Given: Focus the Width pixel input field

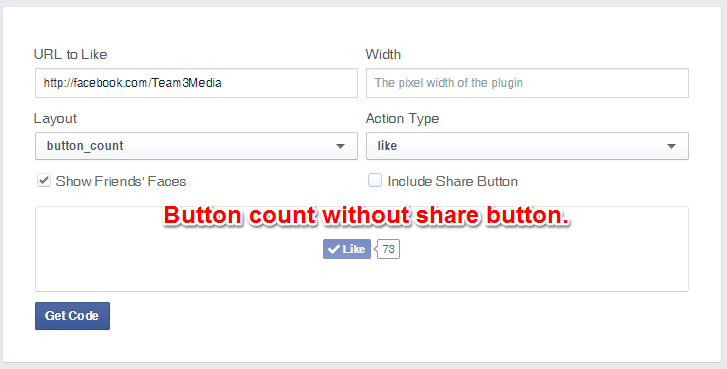Looking at the screenshot, I should (527, 83).
